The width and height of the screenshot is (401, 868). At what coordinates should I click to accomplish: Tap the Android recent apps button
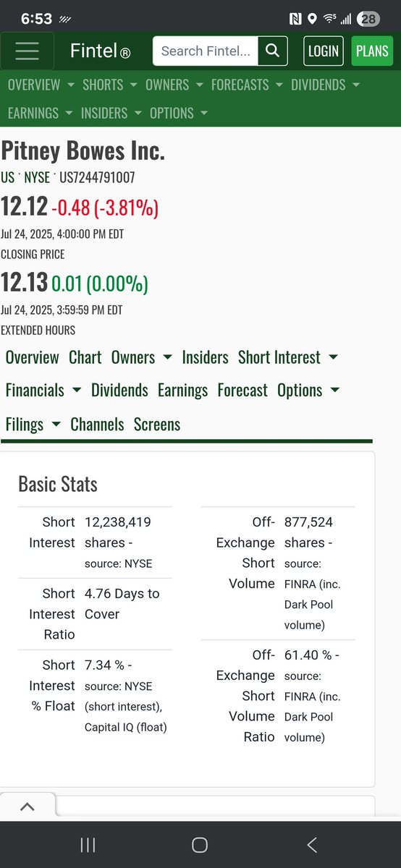pos(88,845)
